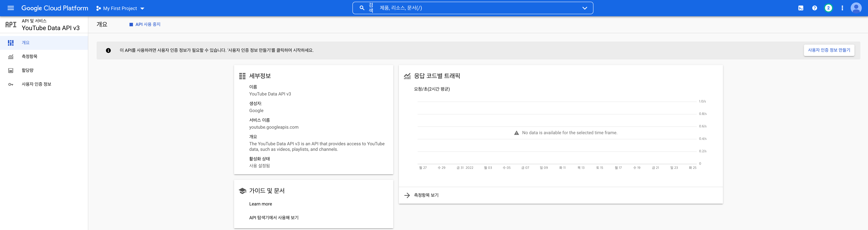
Task: Open 할당량 in the sidebar
Action: click(x=28, y=70)
